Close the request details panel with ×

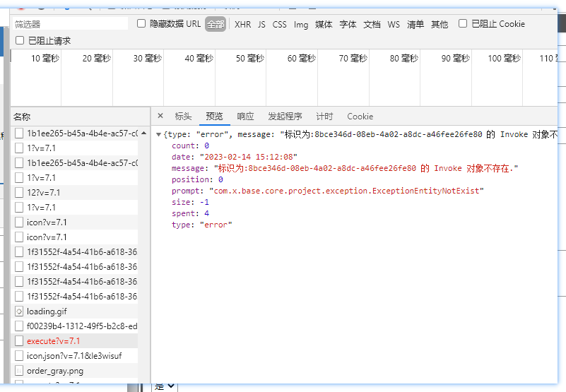pyautogui.click(x=160, y=117)
